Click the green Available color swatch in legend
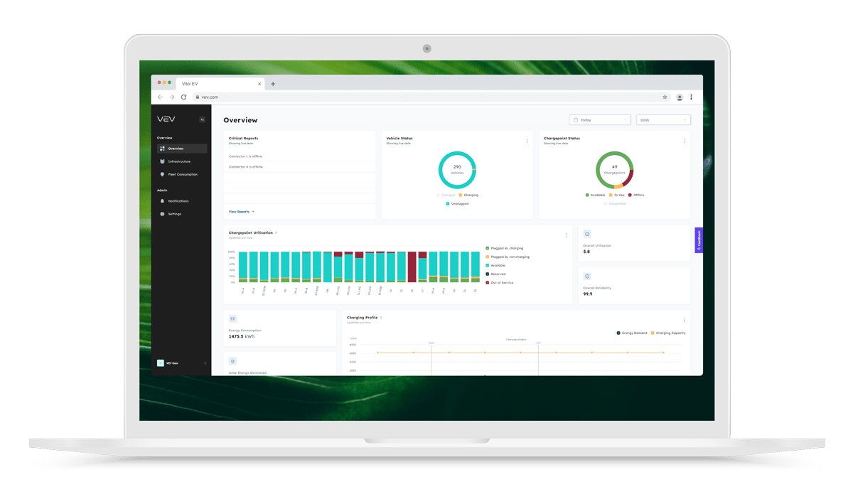Screen dimensions: 853x504 [x=586, y=195]
